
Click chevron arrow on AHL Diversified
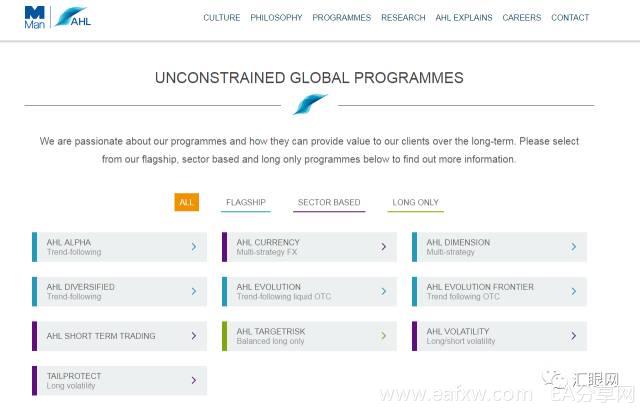[x=194, y=291]
